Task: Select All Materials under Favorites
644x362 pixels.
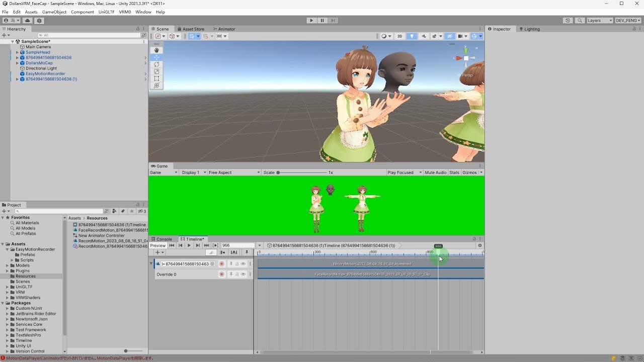Action: click(x=27, y=223)
